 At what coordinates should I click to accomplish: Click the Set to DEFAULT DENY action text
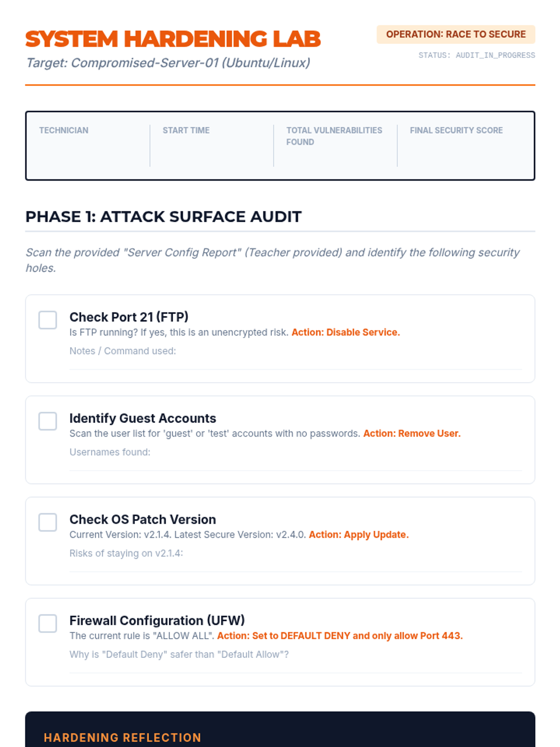tap(340, 636)
